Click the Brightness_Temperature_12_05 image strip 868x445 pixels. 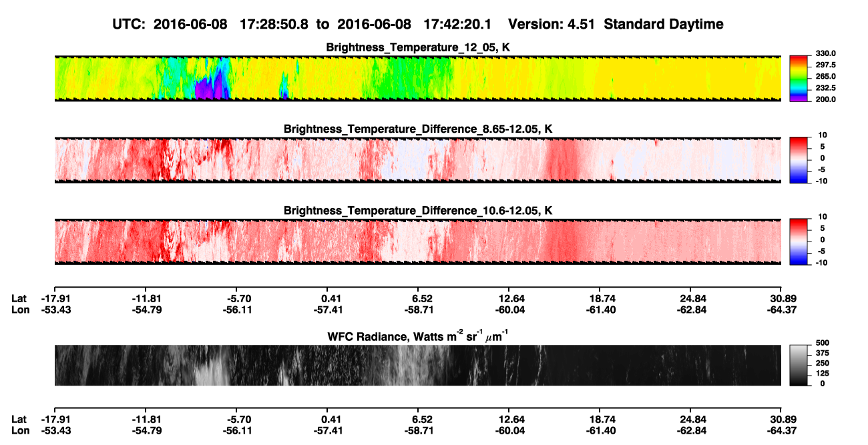(417, 78)
